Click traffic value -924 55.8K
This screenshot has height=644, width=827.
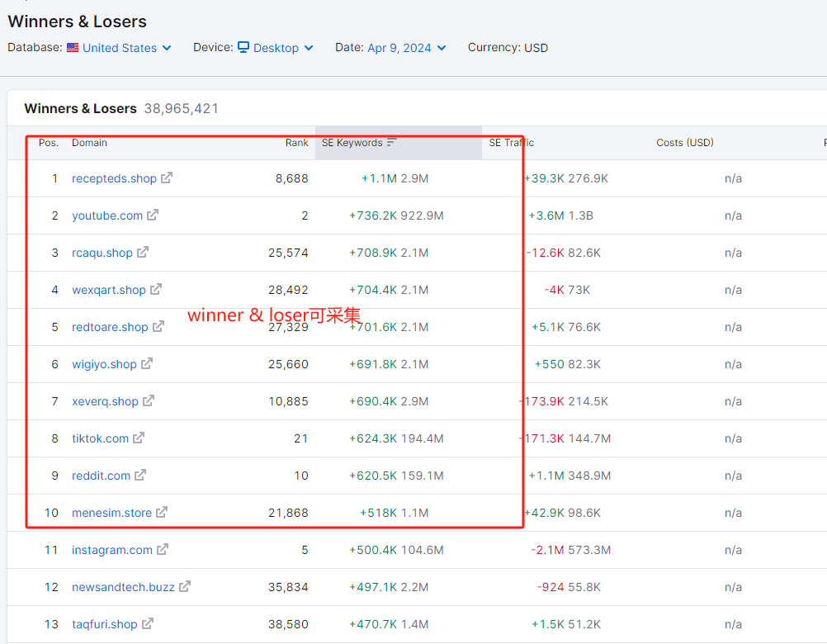point(569,588)
